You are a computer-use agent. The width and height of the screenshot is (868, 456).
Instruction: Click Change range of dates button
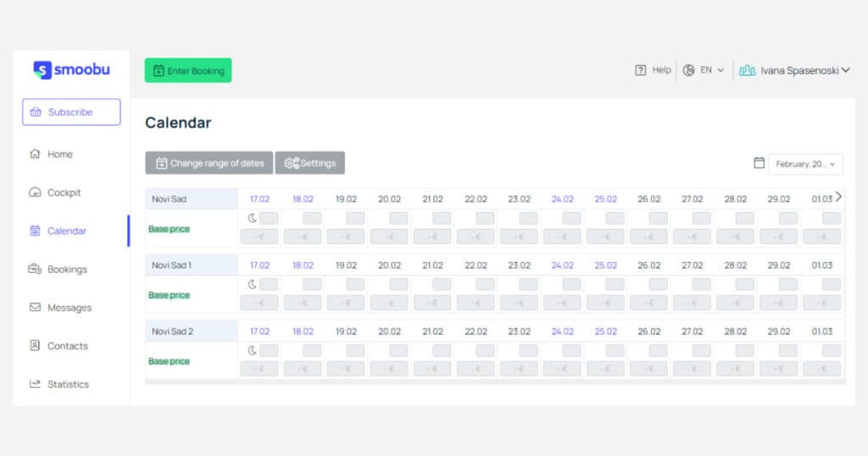(209, 163)
